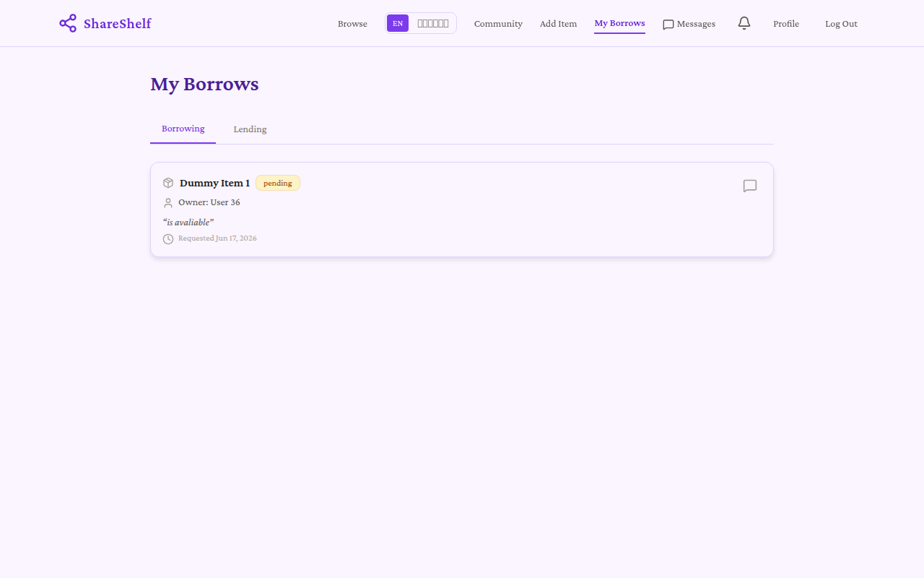Click the Requested Jun 17, 2026 text
924x578 pixels.
pyautogui.click(x=217, y=238)
